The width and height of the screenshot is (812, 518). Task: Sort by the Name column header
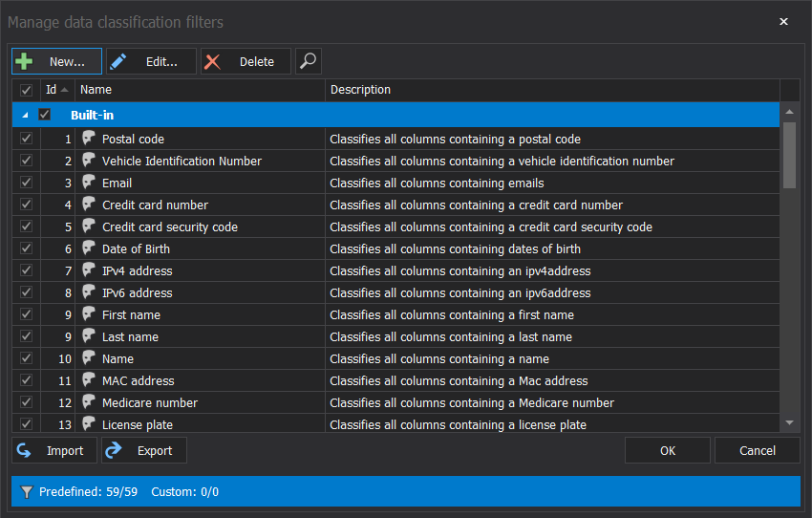200,90
